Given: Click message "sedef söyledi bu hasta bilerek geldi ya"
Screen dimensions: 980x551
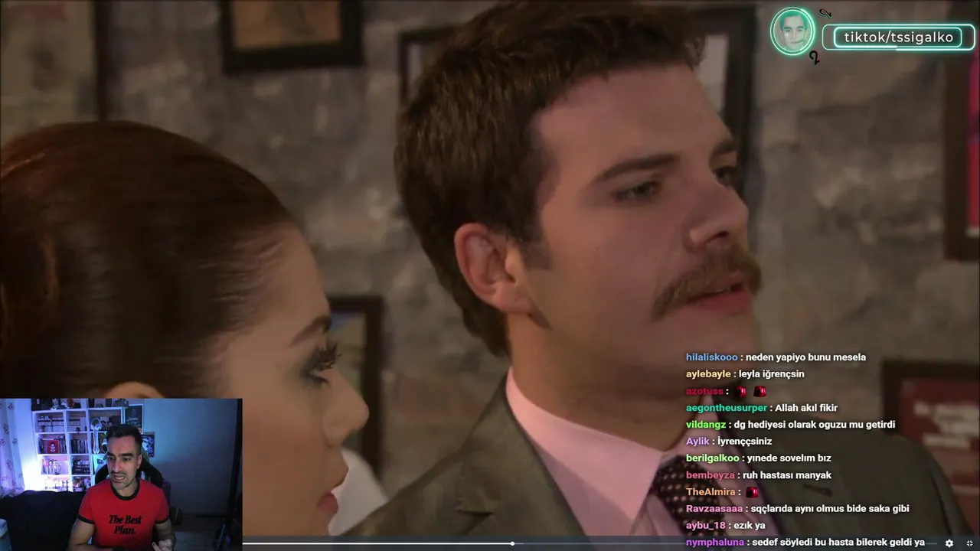Looking at the screenshot, I should tap(838, 543).
